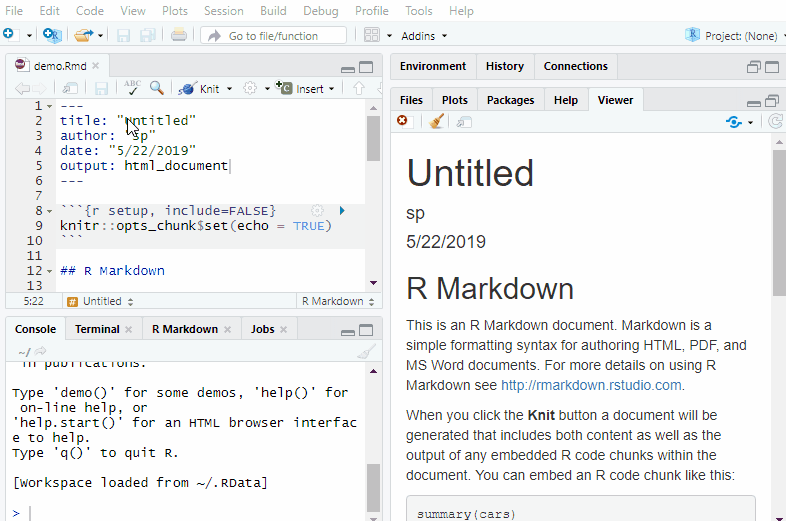The width and height of the screenshot is (786, 521).
Task: Click the editor Save document icon
Action: [x=101, y=89]
